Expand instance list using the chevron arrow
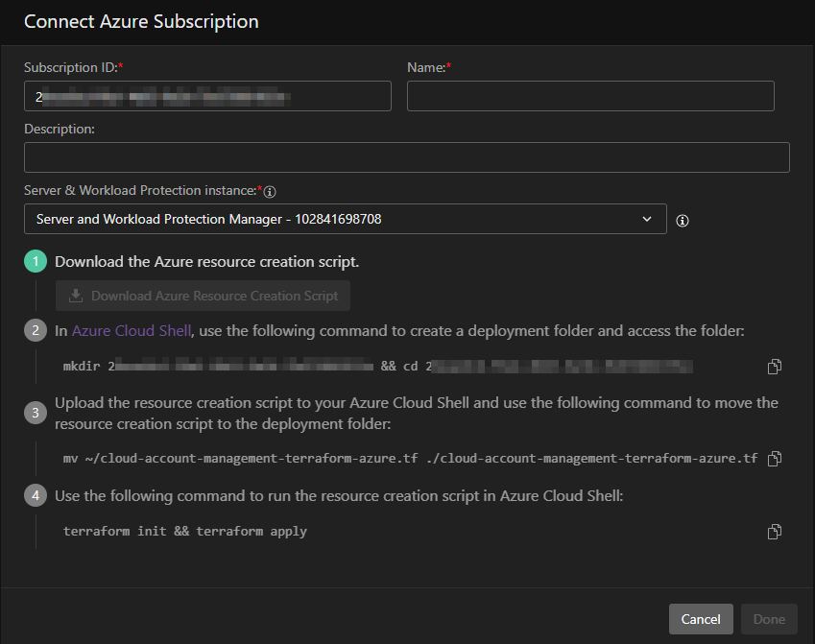Screen dimensions: 815x644 tap(646, 220)
